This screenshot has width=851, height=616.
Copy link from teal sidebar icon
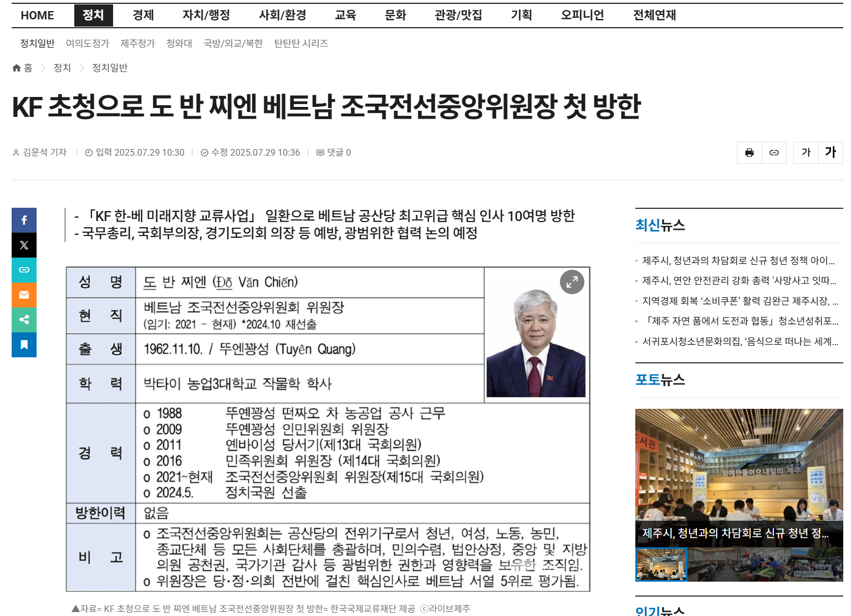(x=24, y=270)
